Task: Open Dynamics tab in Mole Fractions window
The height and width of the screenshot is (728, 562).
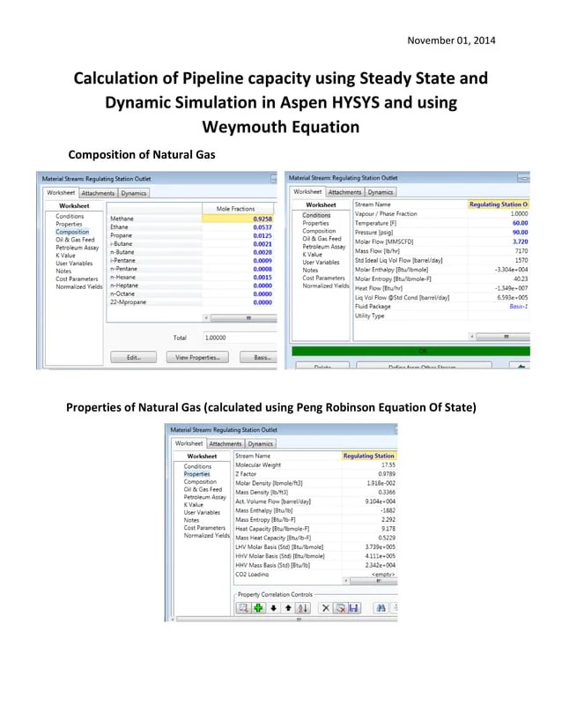Action: point(134,193)
